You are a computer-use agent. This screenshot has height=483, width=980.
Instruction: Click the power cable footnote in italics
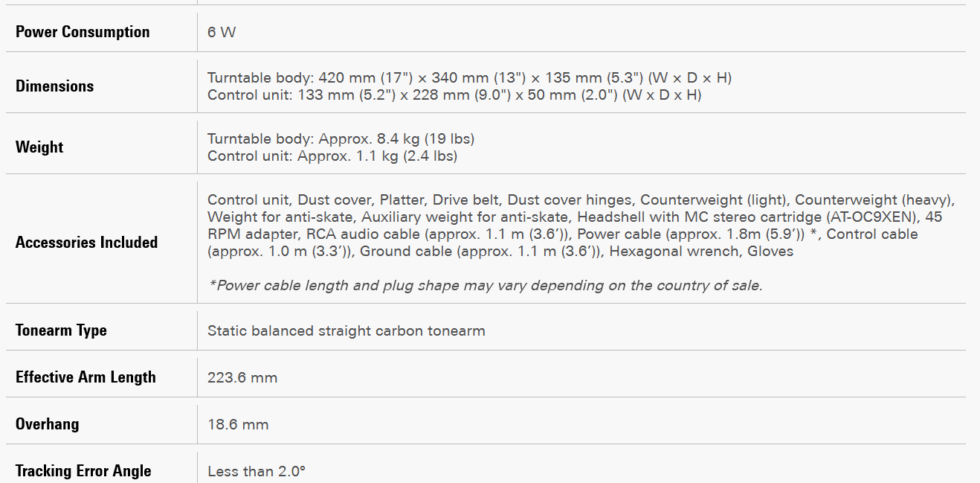485,286
